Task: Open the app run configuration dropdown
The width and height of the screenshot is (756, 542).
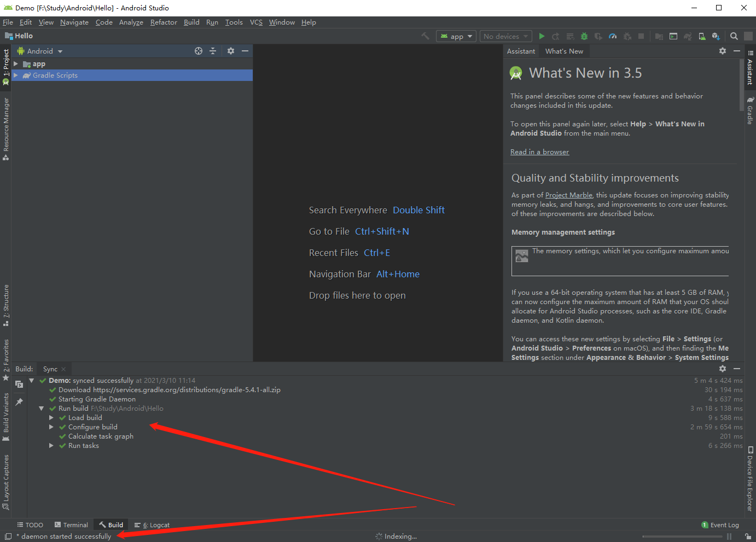Action: pos(456,36)
